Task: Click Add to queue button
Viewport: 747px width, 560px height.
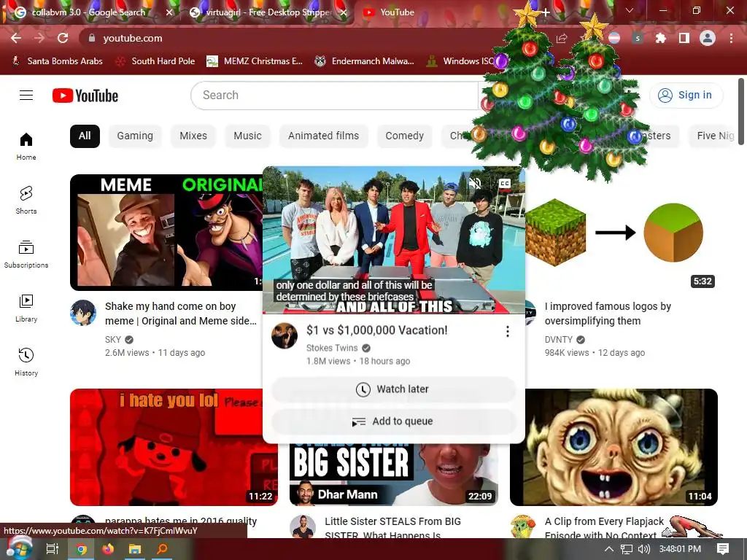Action: 393,421
